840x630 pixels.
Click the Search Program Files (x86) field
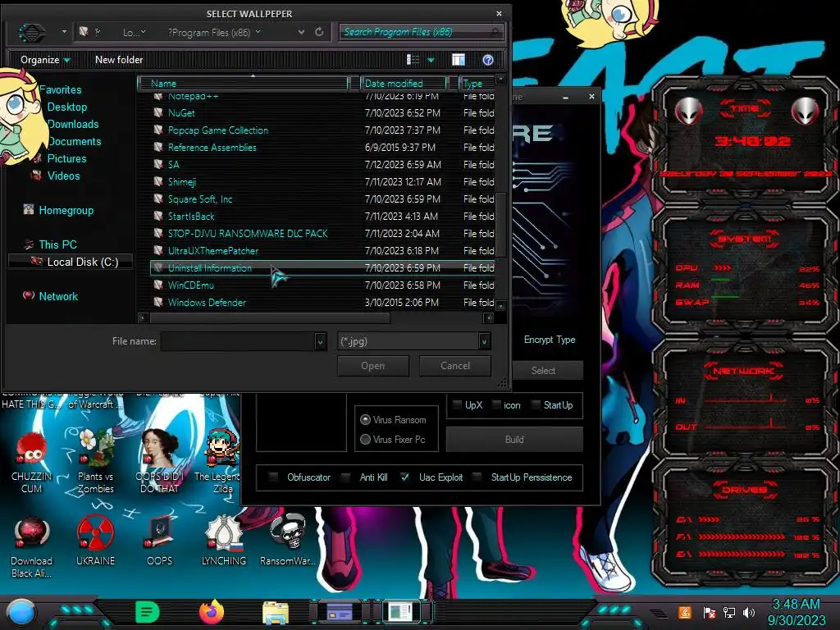pyautogui.click(x=421, y=32)
